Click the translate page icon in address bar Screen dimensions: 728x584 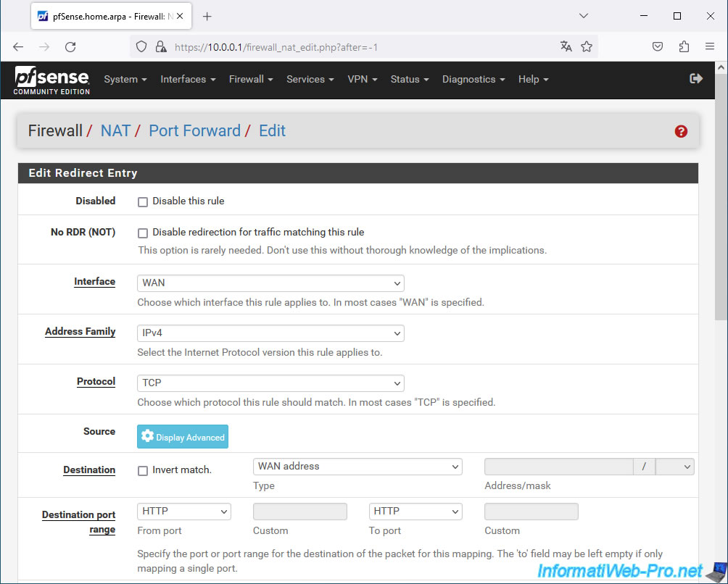tap(566, 46)
